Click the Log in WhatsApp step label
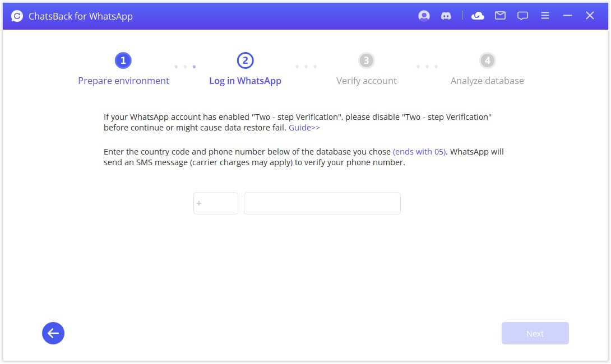 pyautogui.click(x=245, y=81)
